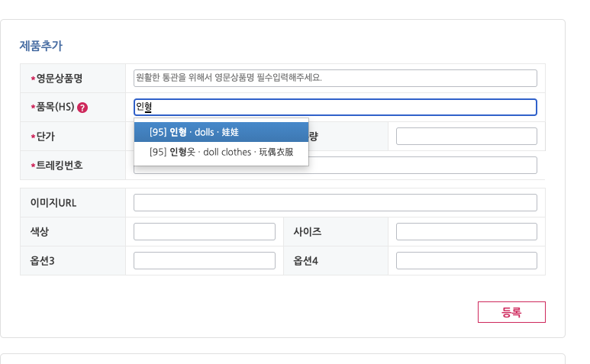Click the 사이즈 field label
The image size is (590, 364).
pos(308,232)
